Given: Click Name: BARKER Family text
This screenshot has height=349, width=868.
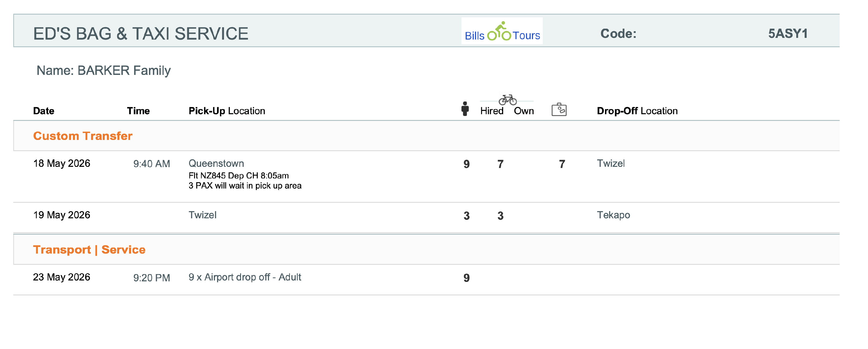Looking at the screenshot, I should coord(104,70).
